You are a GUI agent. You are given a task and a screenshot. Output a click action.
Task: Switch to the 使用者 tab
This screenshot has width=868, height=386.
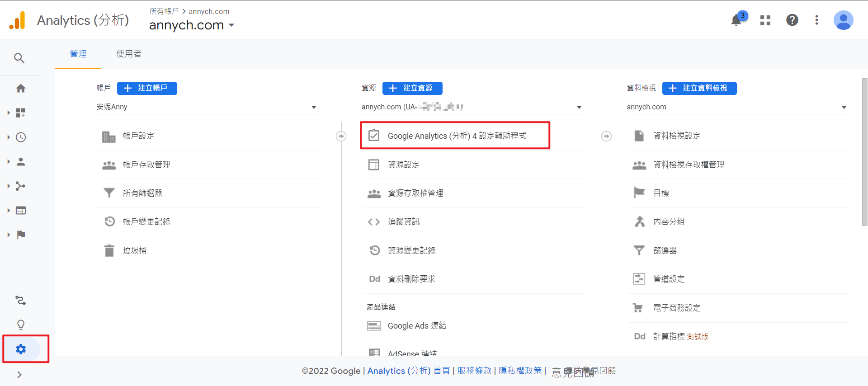point(129,54)
